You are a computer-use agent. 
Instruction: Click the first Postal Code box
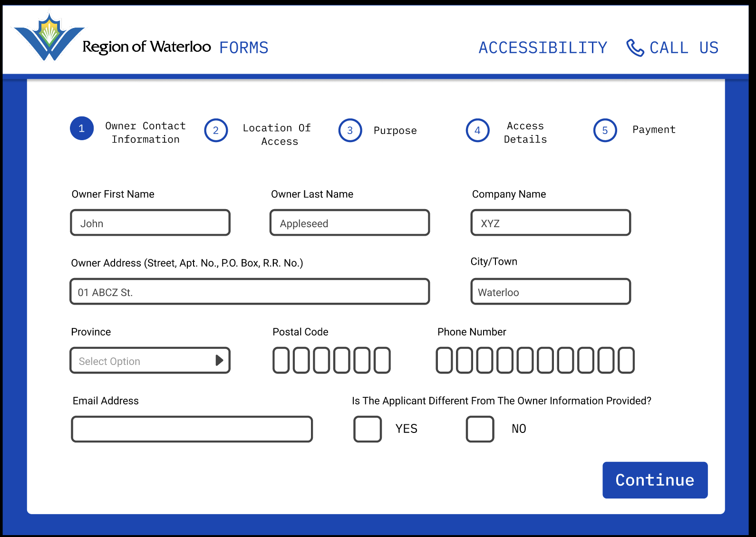tap(281, 360)
